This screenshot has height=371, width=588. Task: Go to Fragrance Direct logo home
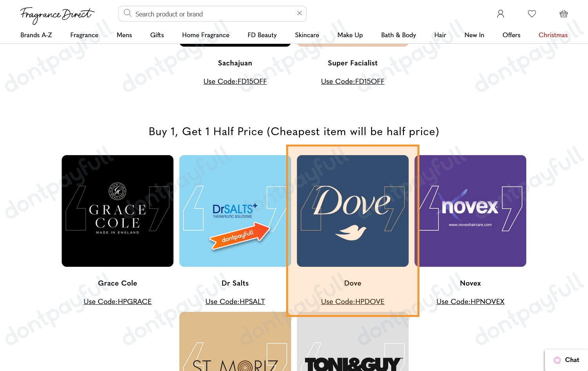click(x=57, y=15)
